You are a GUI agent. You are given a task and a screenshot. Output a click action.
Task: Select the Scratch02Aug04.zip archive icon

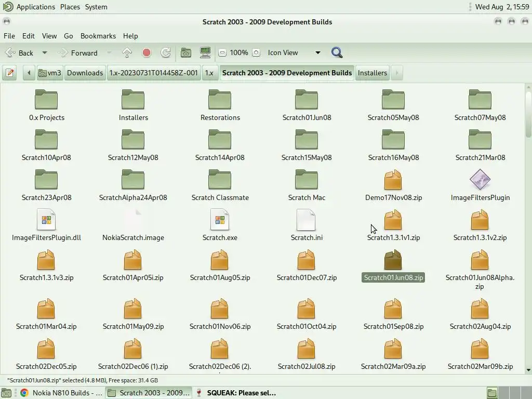click(x=480, y=309)
